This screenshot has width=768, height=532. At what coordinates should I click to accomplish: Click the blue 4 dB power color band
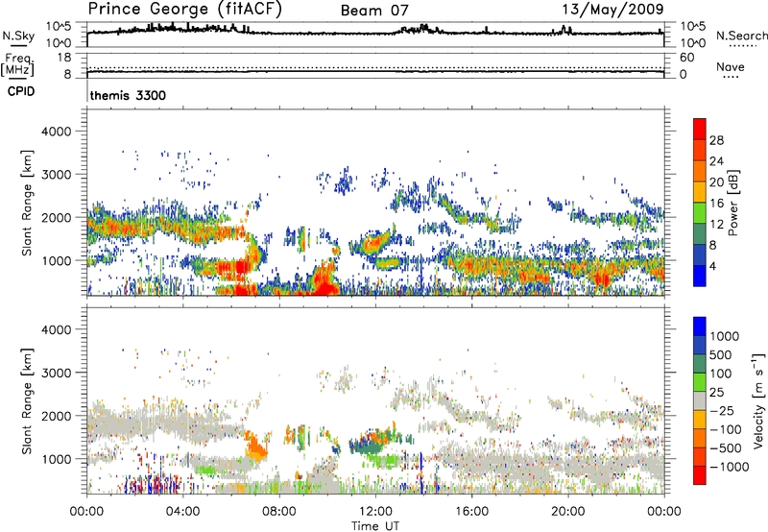click(x=700, y=276)
